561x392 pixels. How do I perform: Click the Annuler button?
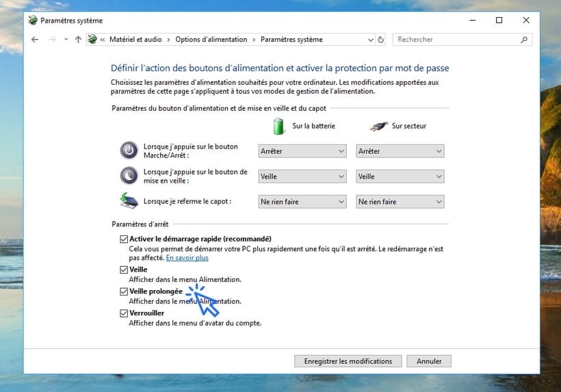click(x=429, y=361)
